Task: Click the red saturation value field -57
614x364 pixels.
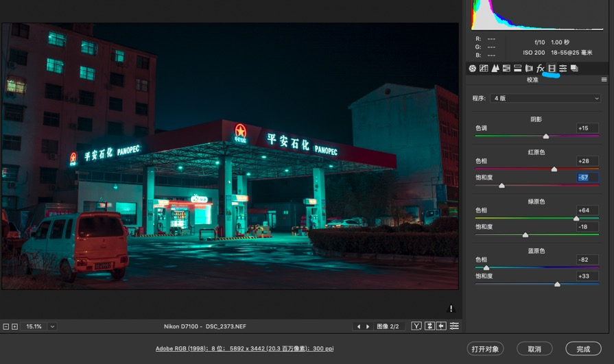Action: click(x=587, y=178)
